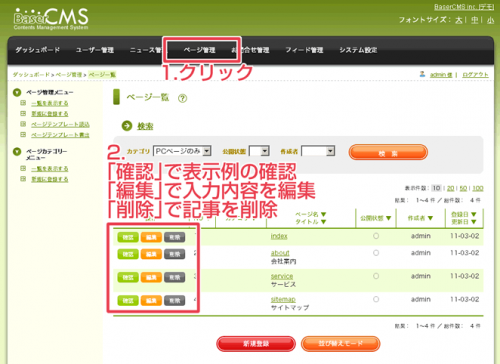Sort by ページ名 using its triangle

(x=323, y=214)
